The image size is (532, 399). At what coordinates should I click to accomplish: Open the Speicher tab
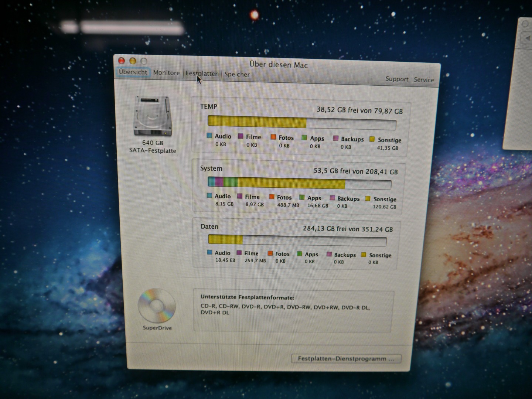(237, 74)
